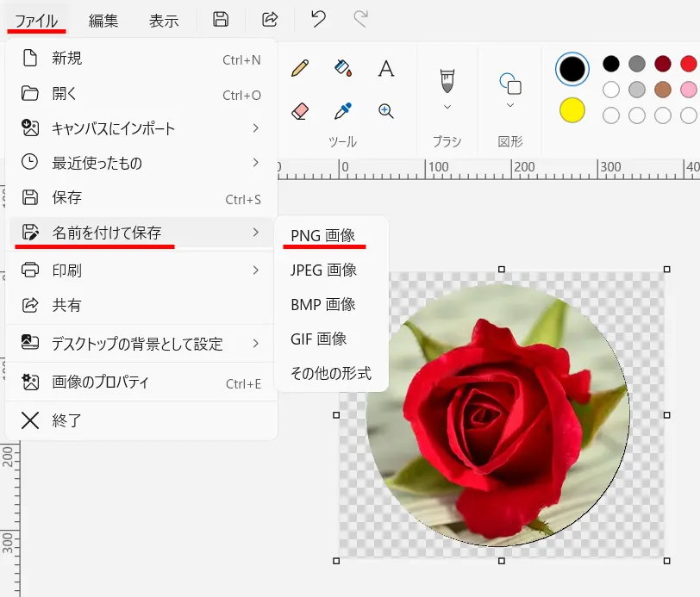The width and height of the screenshot is (700, 597).
Task: Click top-right selection handle of canvas
Action: click(x=666, y=269)
